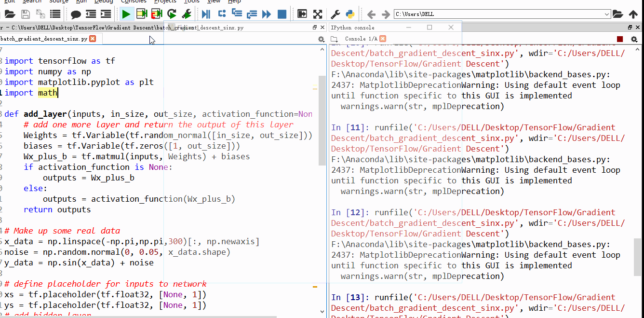Viewport: 644px width, 318px height.
Task: Open IPython console options gear
Action: pos(634,39)
